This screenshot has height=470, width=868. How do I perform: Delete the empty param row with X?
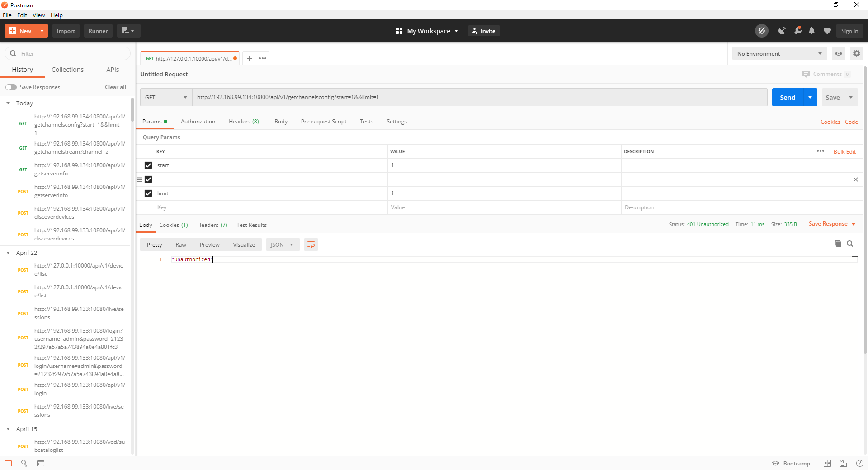tap(856, 179)
